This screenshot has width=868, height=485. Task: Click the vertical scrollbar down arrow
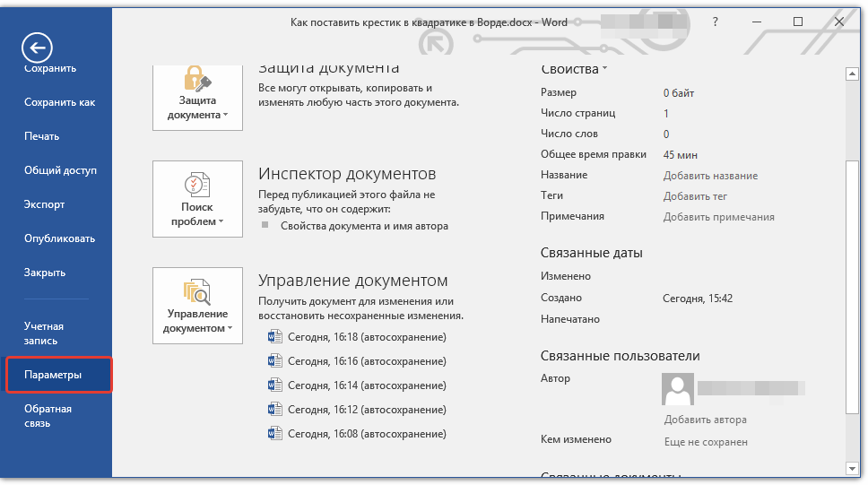click(x=851, y=467)
